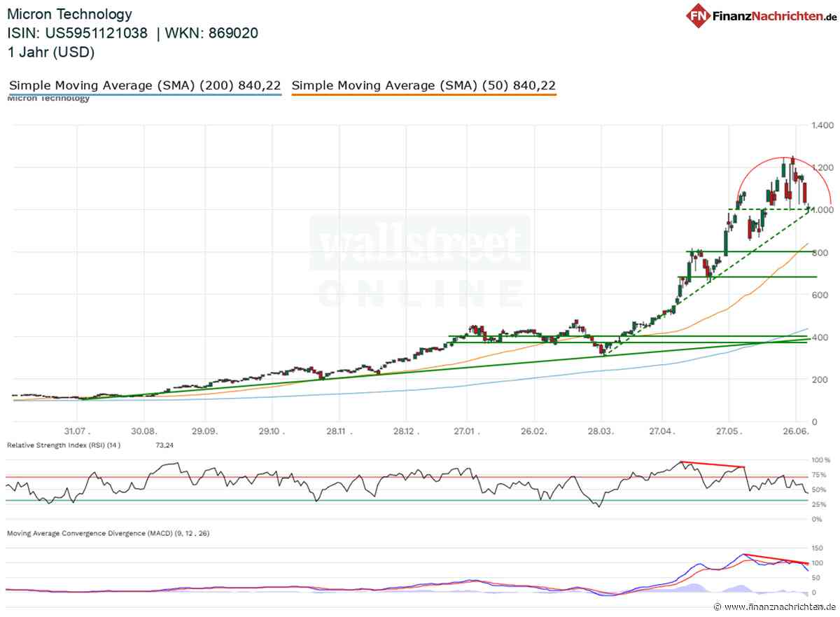Viewport: 840px width, 617px height.
Task: Click the ISIN: US5951121038 text
Action: click(x=78, y=33)
